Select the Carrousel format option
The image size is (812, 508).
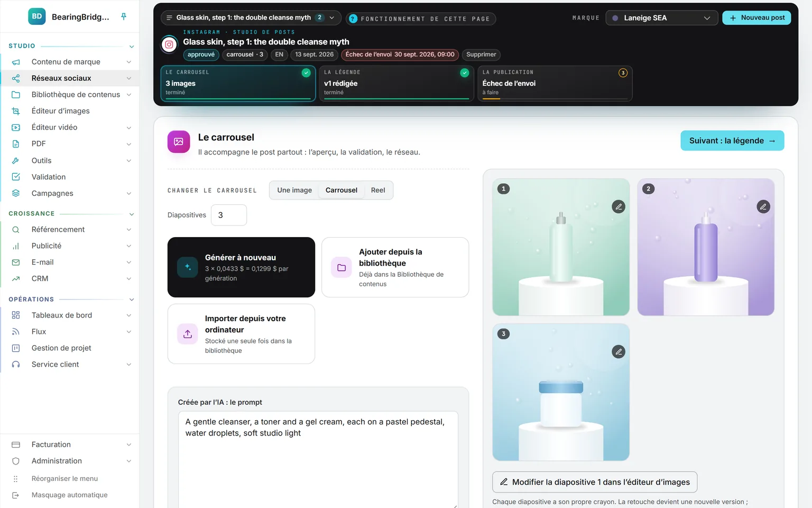click(x=342, y=190)
